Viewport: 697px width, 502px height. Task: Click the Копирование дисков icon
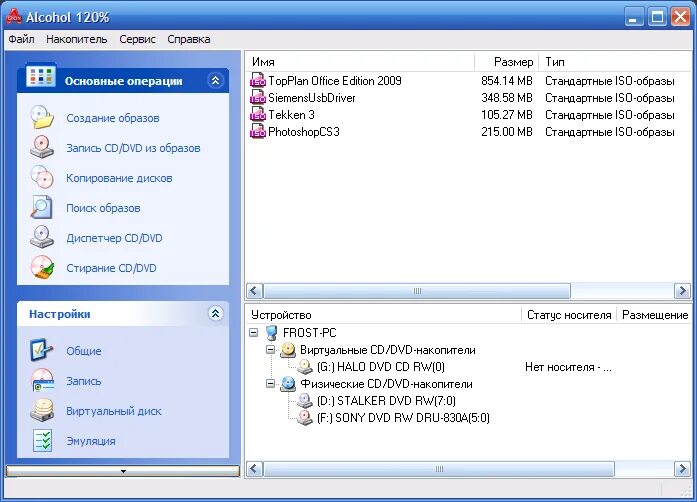point(42,177)
